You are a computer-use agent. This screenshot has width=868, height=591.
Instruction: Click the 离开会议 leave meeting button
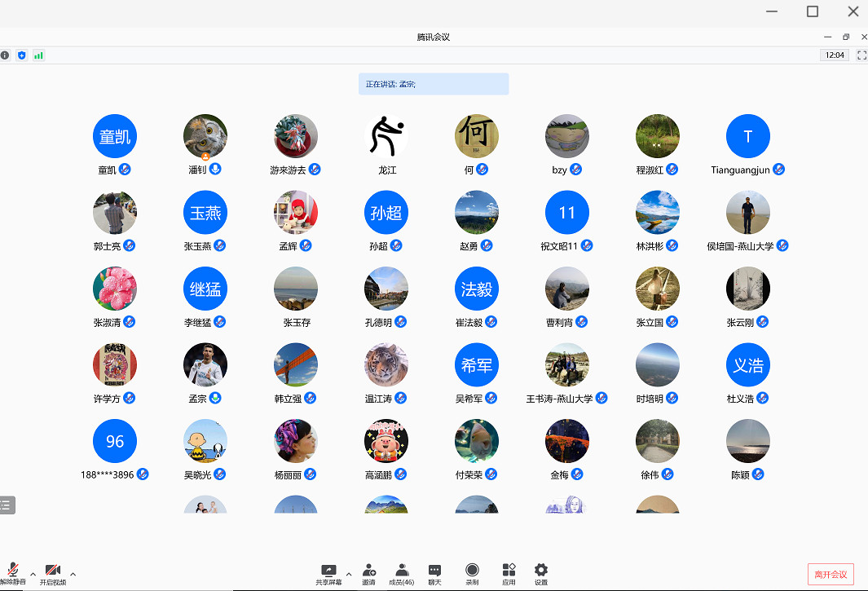click(831, 574)
